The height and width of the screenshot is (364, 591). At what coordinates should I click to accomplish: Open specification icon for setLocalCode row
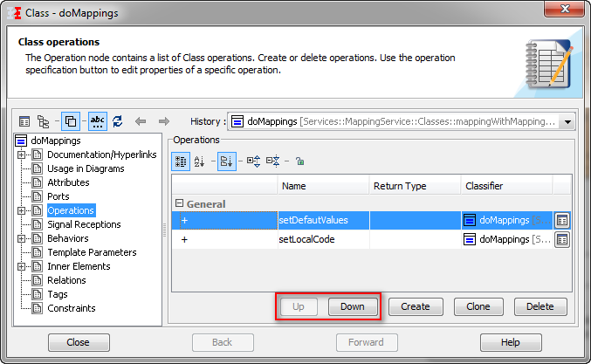(x=563, y=238)
